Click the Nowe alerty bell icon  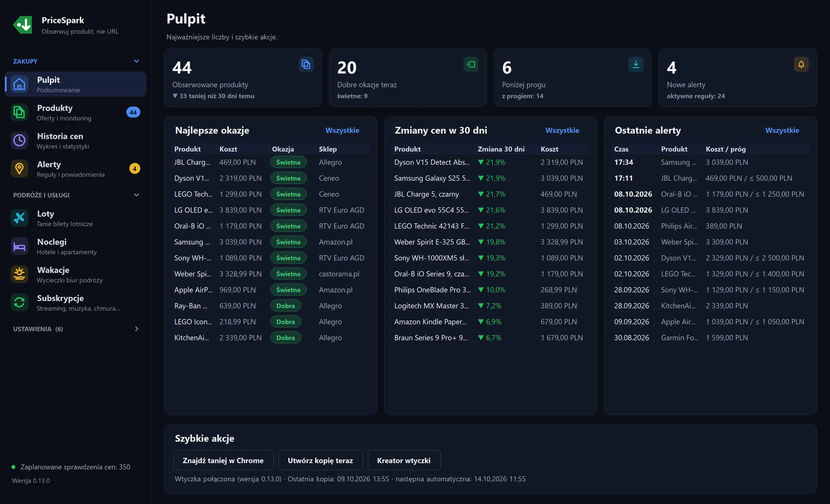pos(801,64)
